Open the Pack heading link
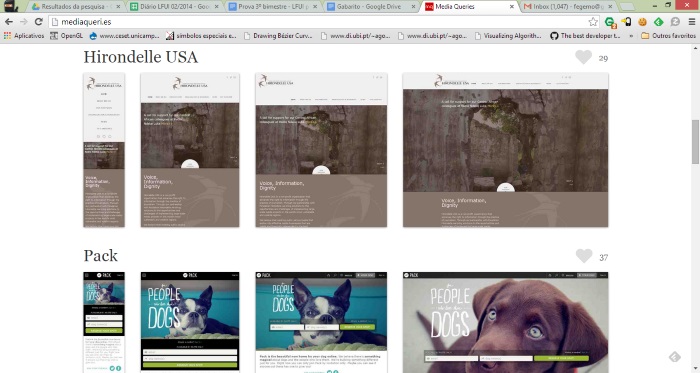This screenshot has height=373, width=700. click(x=100, y=256)
